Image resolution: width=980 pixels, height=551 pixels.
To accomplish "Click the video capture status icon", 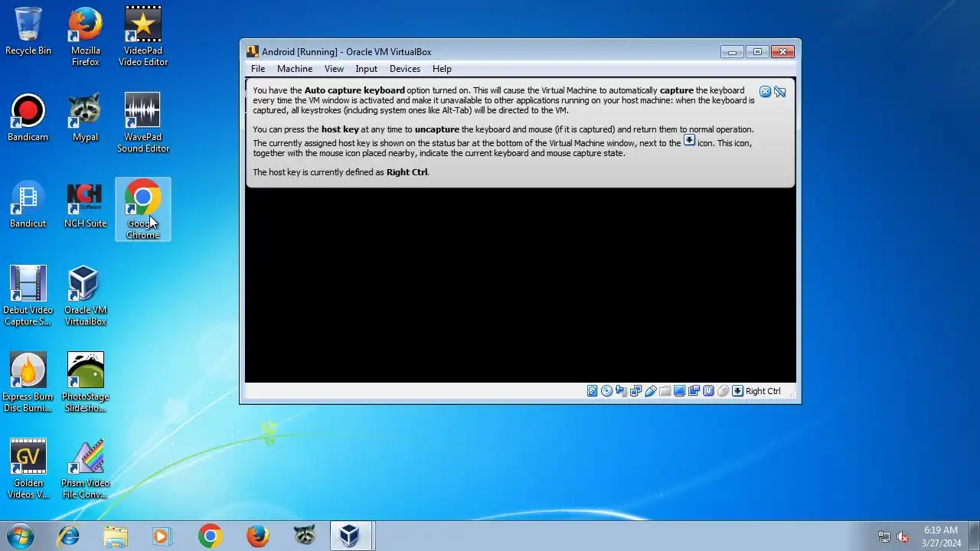I will pyautogui.click(x=694, y=391).
